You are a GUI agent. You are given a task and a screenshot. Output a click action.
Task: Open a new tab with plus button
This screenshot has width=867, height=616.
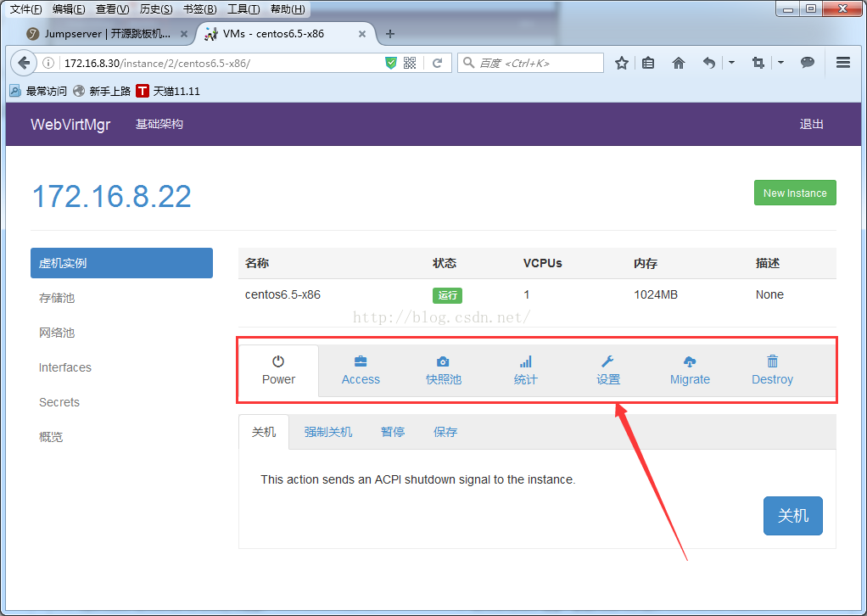[390, 34]
